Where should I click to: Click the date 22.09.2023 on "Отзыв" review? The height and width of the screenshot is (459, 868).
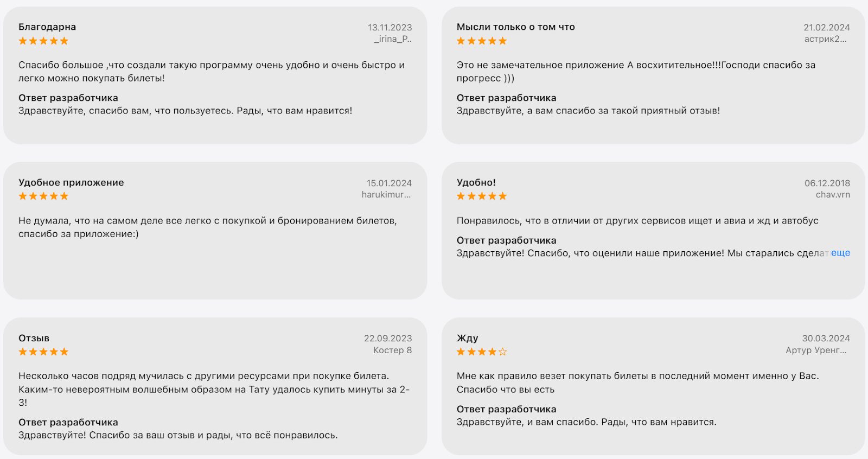click(387, 338)
